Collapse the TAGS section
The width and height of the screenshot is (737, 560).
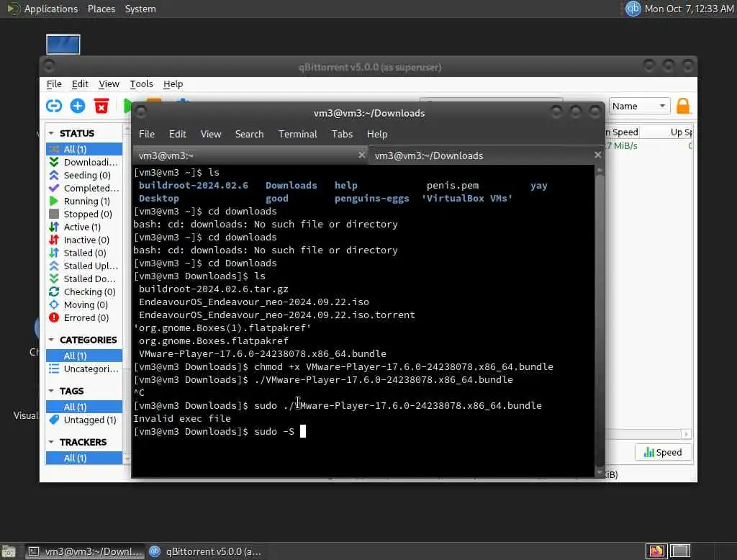51,391
